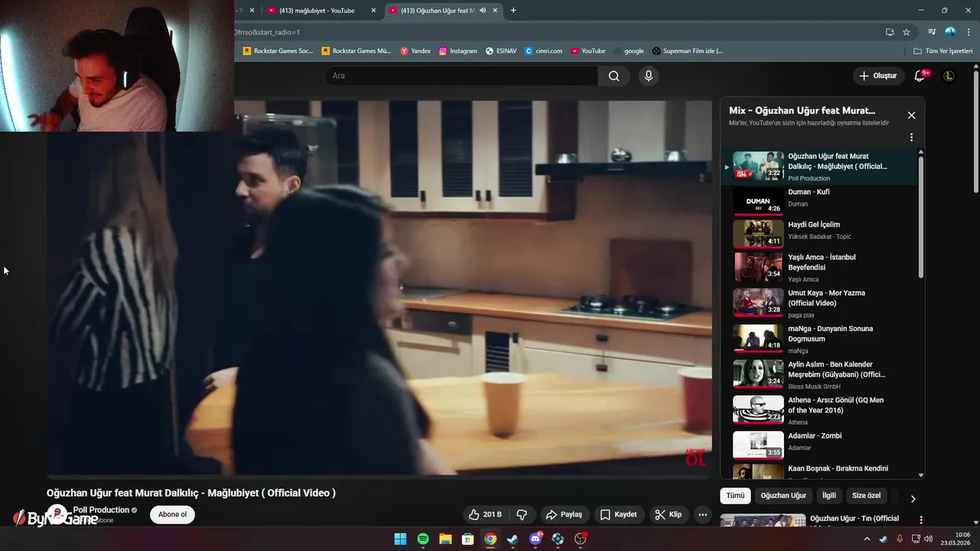The width and height of the screenshot is (980, 551).
Task: Open YouTube notifications bell
Action: (921, 76)
